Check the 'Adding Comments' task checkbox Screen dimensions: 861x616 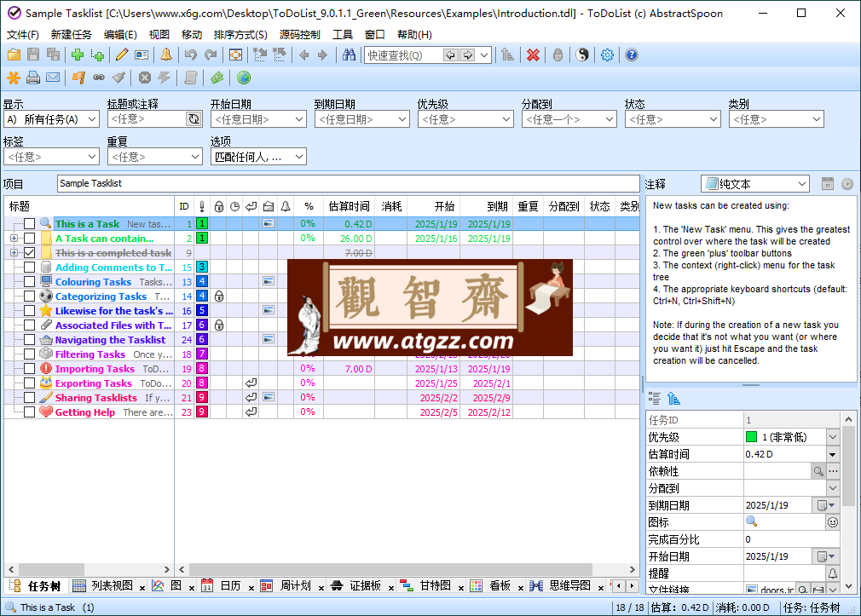[30, 267]
